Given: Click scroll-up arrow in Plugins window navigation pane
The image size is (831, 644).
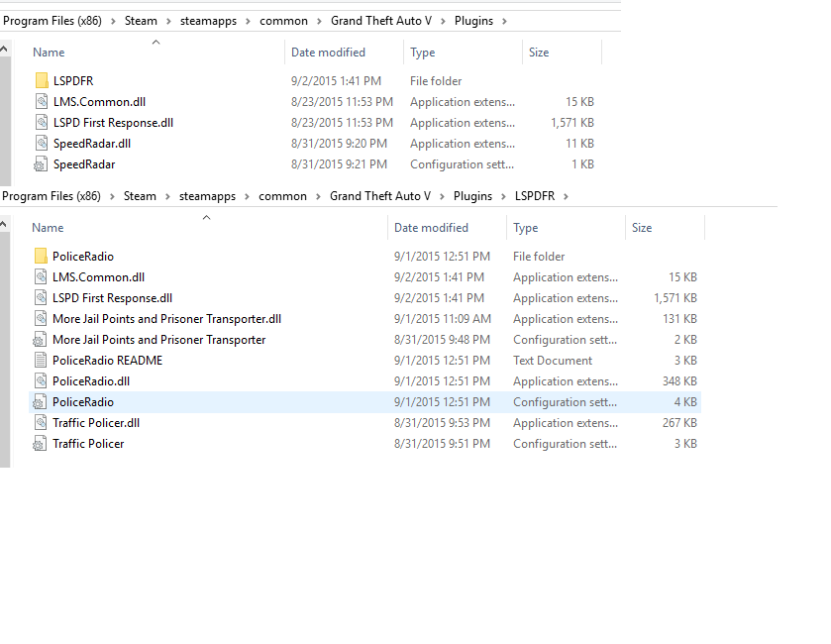Looking at the screenshot, I should click(x=4, y=49).
